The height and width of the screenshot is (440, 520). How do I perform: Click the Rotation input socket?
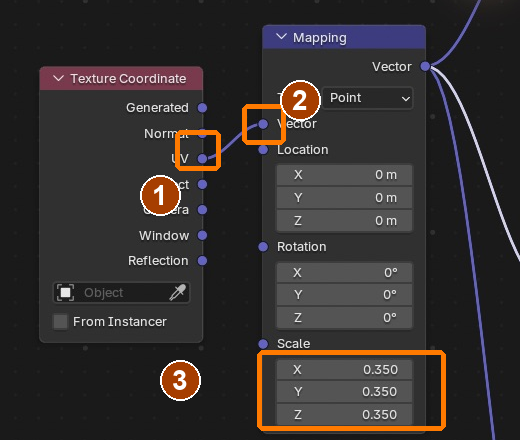click(x=263, y=247)
